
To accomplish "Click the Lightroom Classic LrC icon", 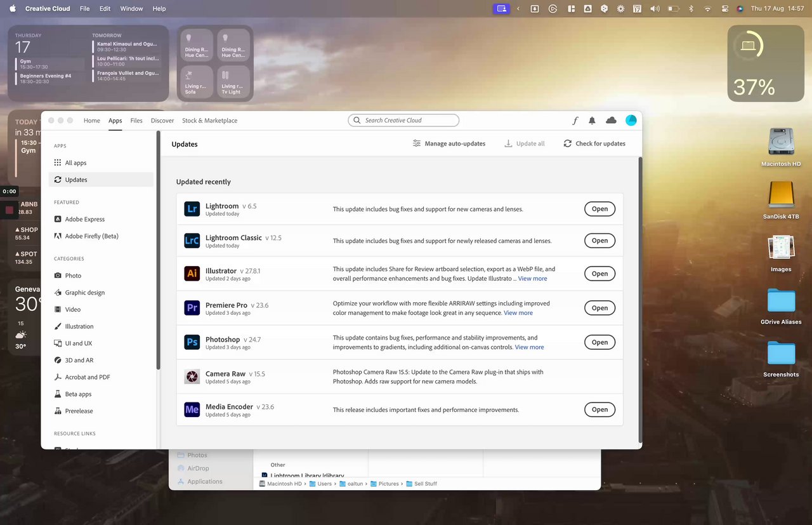I will point(192,241).
